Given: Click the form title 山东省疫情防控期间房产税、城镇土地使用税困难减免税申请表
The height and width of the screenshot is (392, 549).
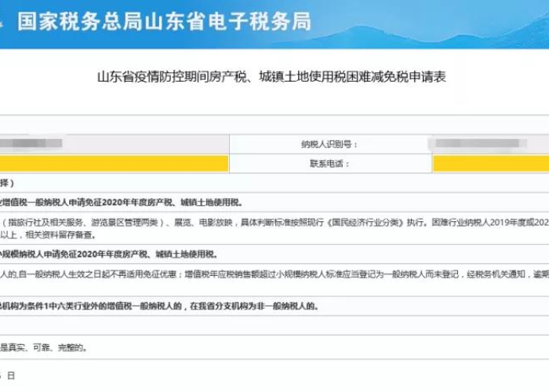Looking at the screenshot, I should point(271,77).
